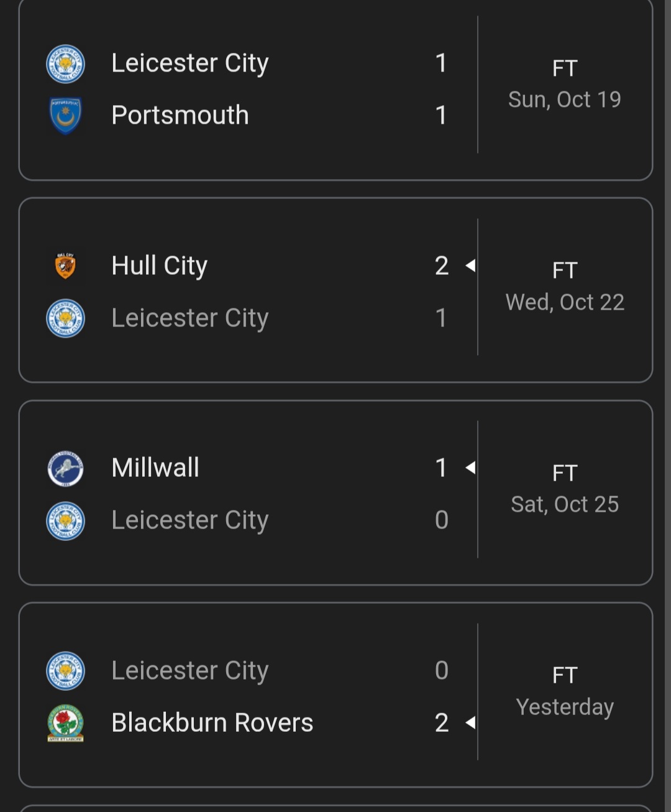Viewport: 671px width, 812px height.
Task: Click the Portsmouth club crest
Action: coord(65,116)
